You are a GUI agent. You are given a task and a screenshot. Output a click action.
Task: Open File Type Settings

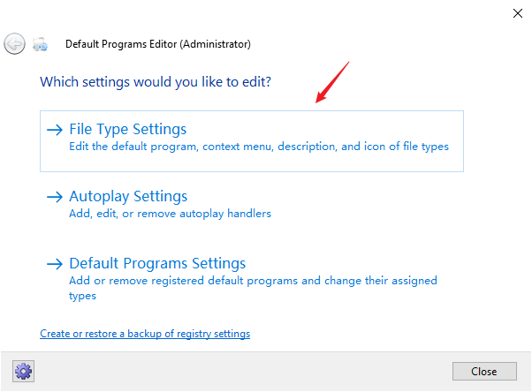(x=128, y=129)
